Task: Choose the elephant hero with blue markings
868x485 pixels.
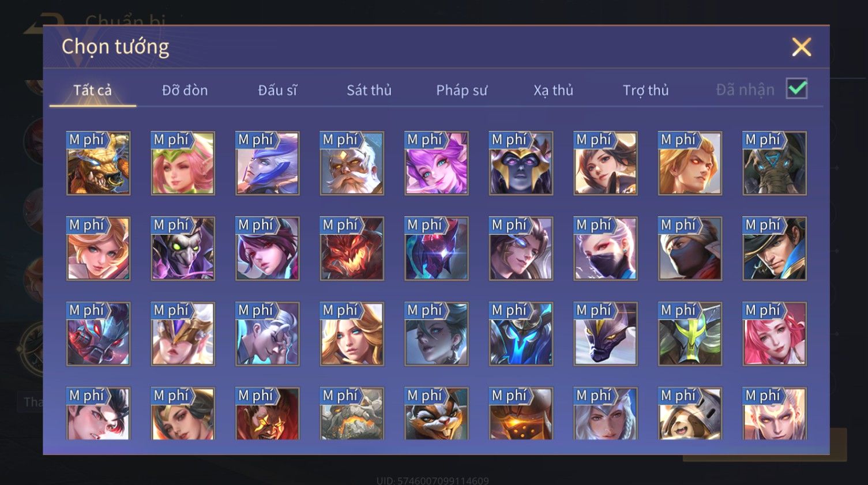Action: pos(775,163)
